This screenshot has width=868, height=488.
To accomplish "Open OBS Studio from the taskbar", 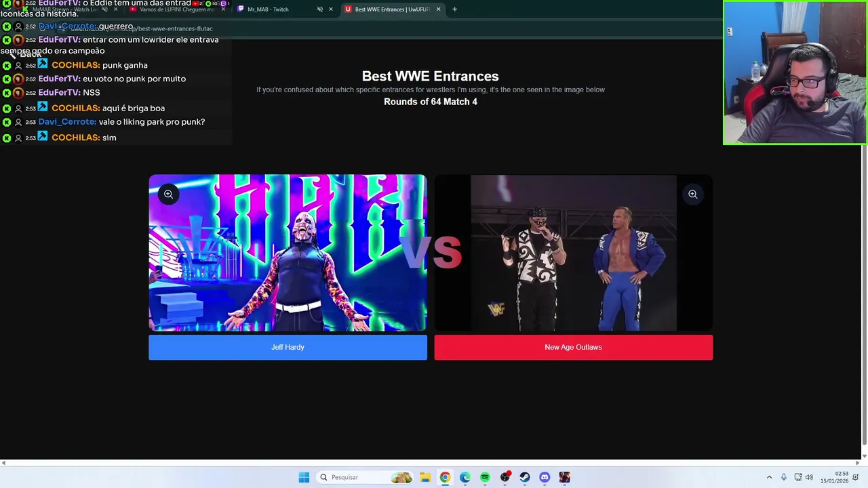I will 505,477.
